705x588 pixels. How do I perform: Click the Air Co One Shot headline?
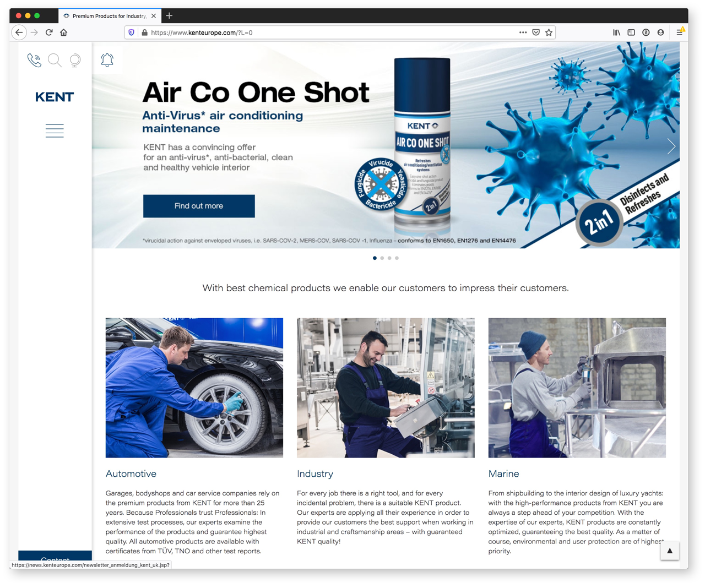coord(256,92)
